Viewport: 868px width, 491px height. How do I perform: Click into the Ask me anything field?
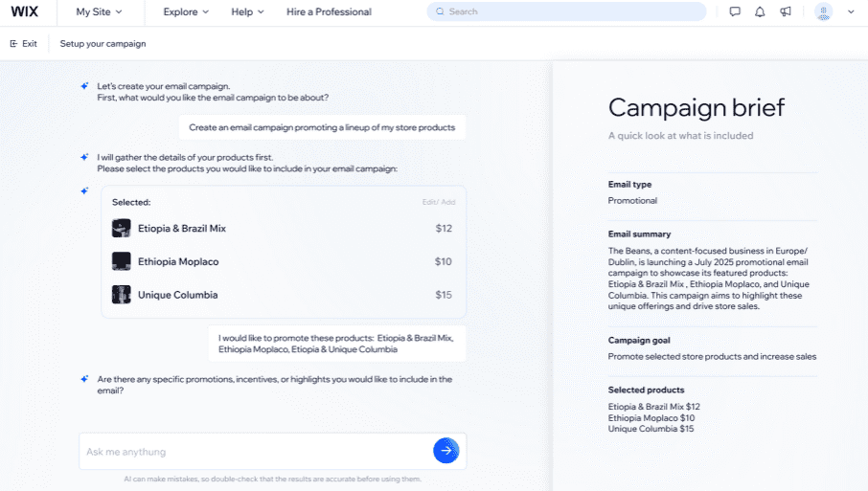tap(254, 452)
